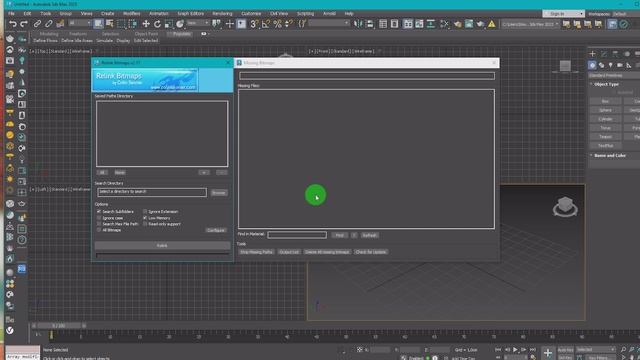The width and height of the screenshot is (640, 360).
Task: Click the ViewCube in perspective viewport
Action: tap(565, 206)
